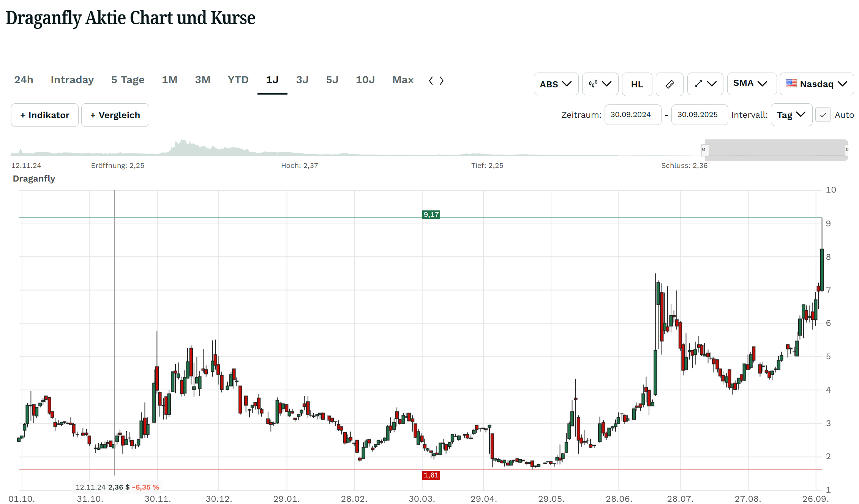Go to the next time period arrow

tap(442, 81)
